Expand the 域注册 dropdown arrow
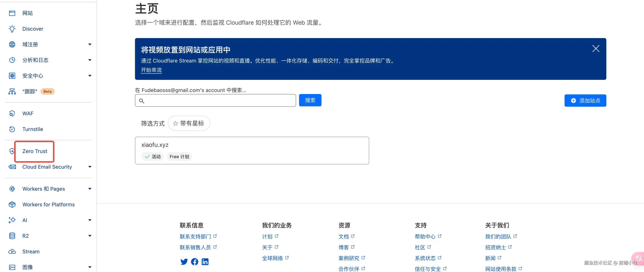This screenshot has height=272, width=644. (90, 45)
